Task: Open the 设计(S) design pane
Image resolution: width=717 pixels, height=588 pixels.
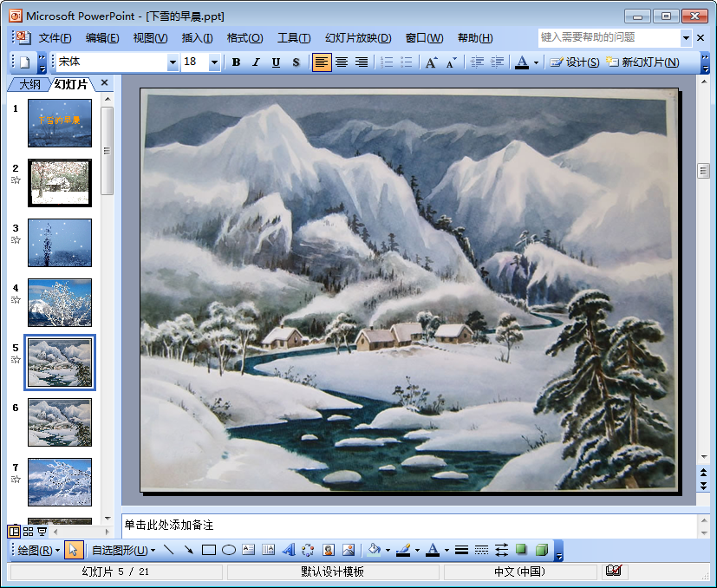Action: click(x=574, y=62)
